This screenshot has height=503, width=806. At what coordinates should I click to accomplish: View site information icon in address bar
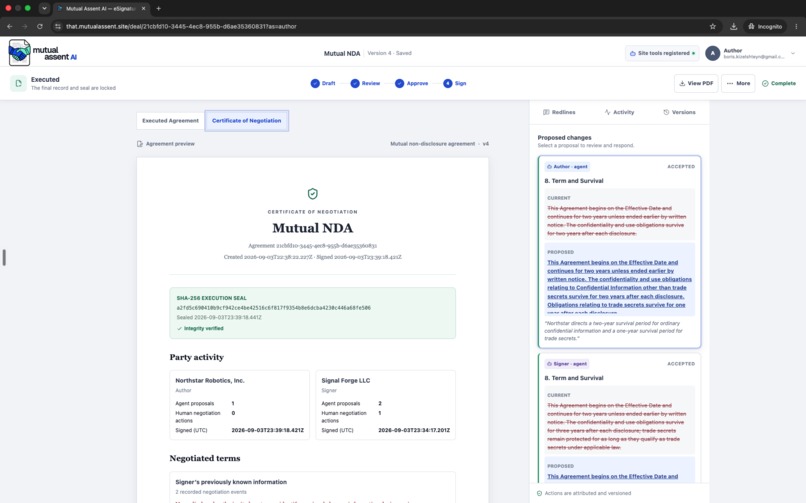(x=58, y=26)
